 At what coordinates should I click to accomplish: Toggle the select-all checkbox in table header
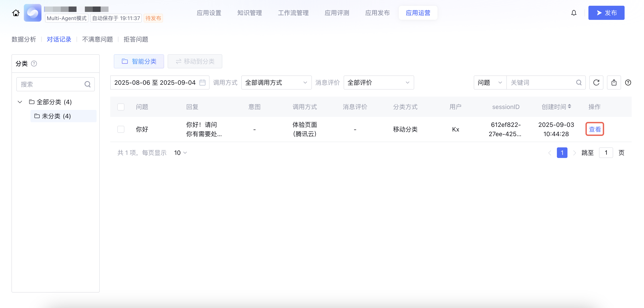[121, 107]
